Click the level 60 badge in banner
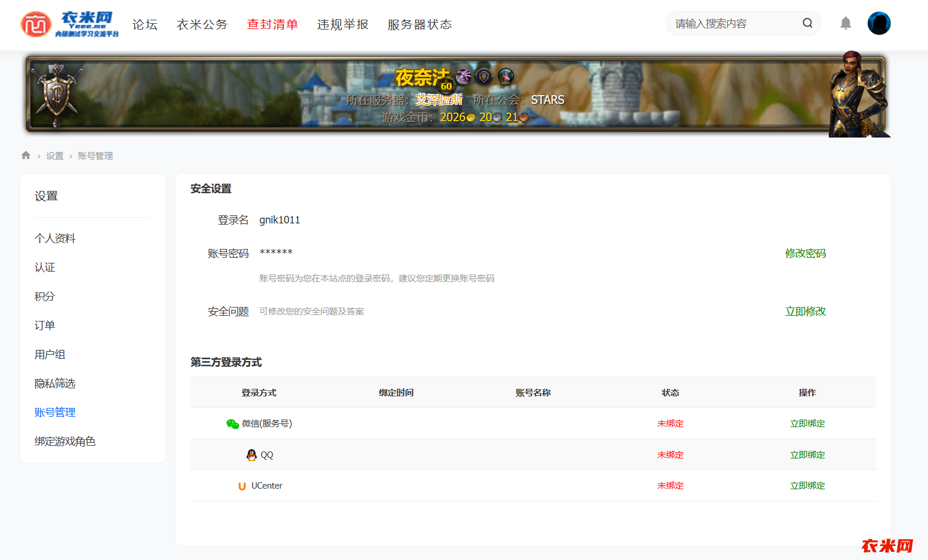Screen dimensions: 928x560 coord(446,86)
